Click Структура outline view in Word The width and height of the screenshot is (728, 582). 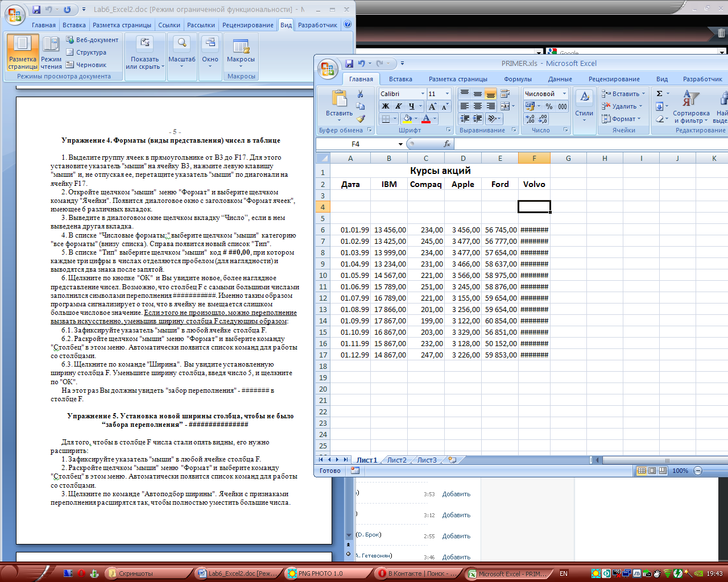[86, 52]
